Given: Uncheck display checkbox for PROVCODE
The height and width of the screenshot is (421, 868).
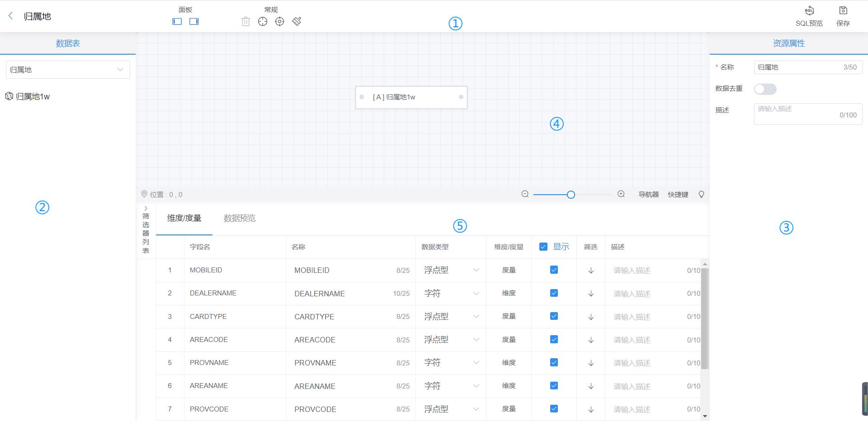Looking at the screenshot, I should coord(554,409).
